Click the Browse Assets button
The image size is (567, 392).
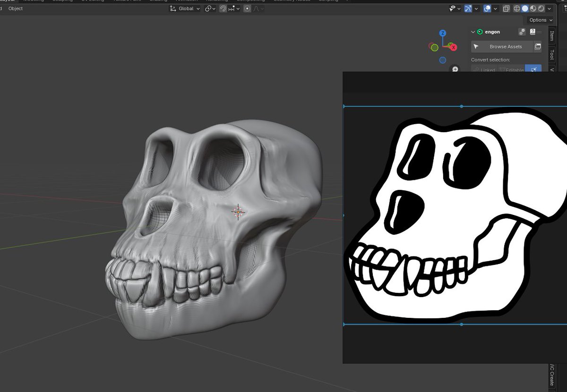(x=502, y=46)
